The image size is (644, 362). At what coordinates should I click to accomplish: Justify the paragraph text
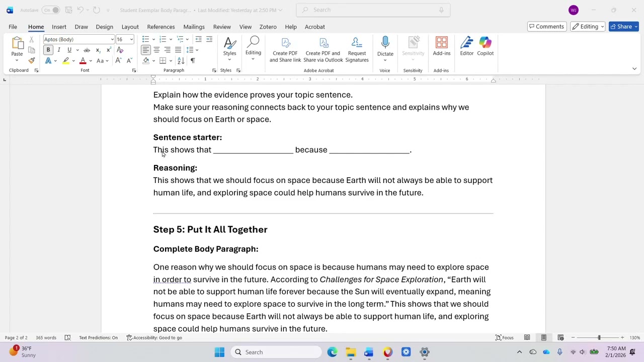click(178, 50)
